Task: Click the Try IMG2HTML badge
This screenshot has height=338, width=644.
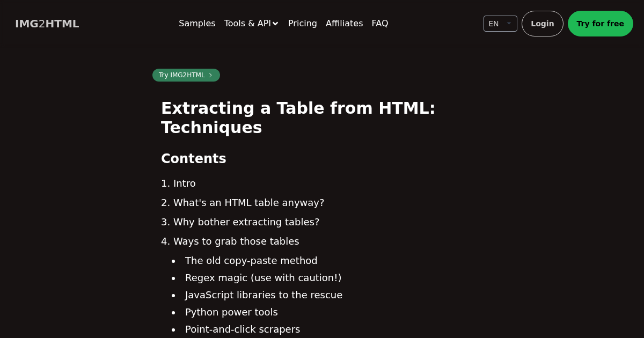Action: pyautogui.click(x=182, y=75)
